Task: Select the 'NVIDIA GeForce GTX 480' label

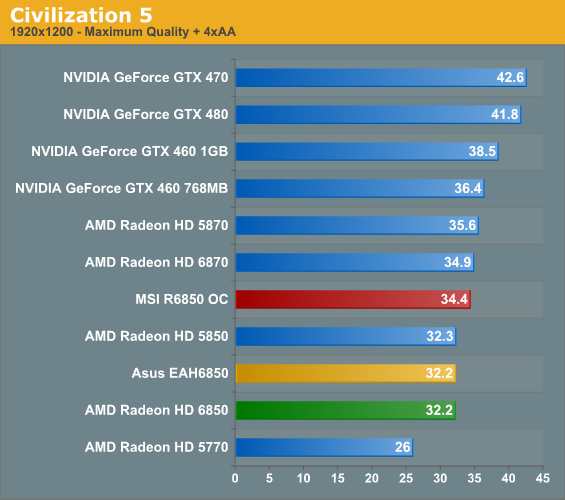Action: [x=146, y=114]
